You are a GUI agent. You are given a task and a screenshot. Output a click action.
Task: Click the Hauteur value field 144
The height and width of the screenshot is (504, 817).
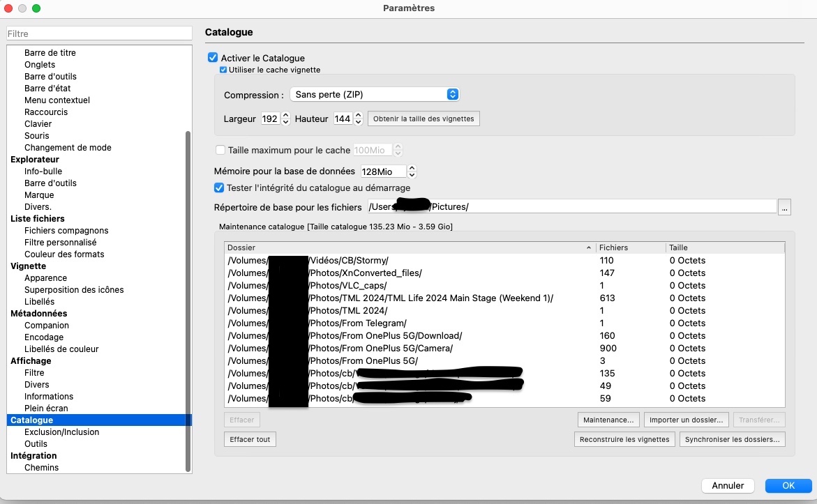pos(343,119)
